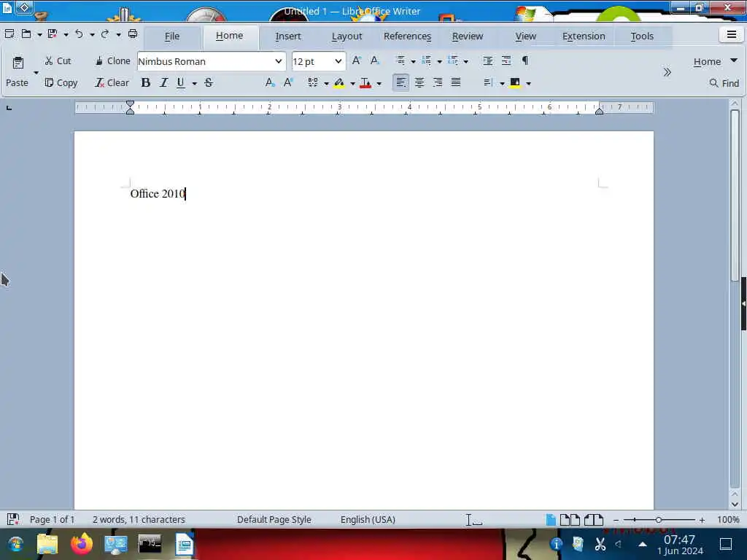747x560 pixels.
Task: Click the New document icon
Action: coord(9,34)
